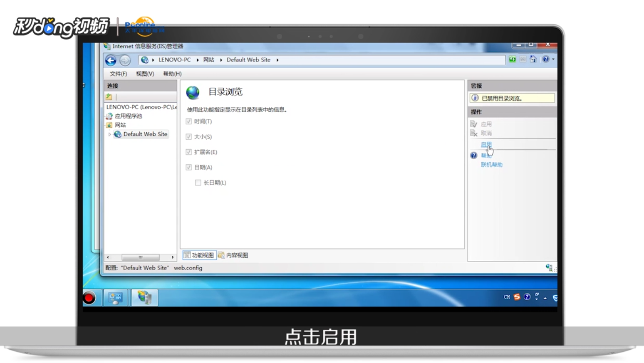Go back with the blue Back arrow

111,60
